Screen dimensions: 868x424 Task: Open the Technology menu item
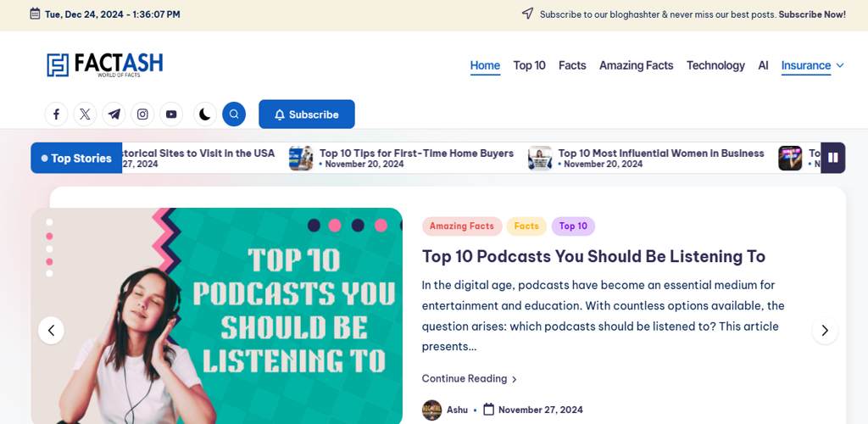coord(715,65)
